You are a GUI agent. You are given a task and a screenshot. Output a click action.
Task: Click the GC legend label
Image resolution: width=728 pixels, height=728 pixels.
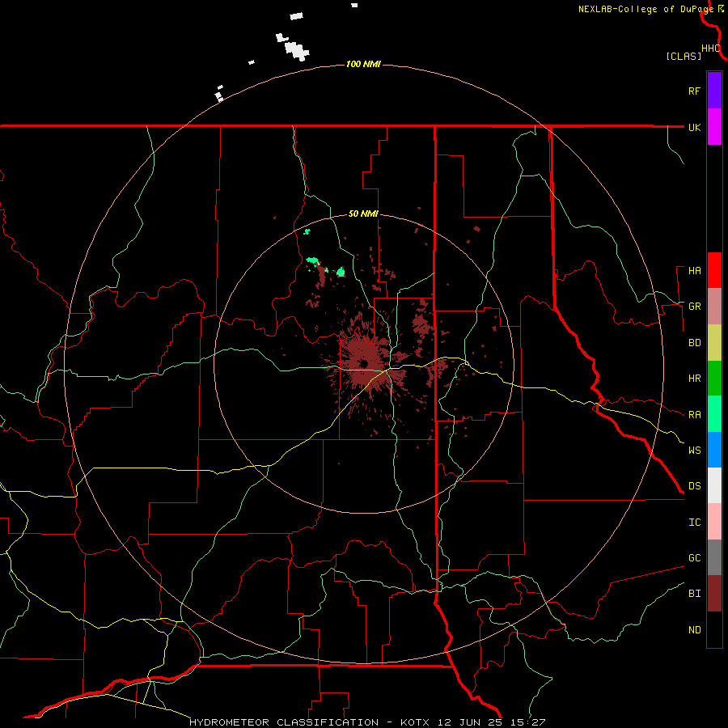pos(694,557)
